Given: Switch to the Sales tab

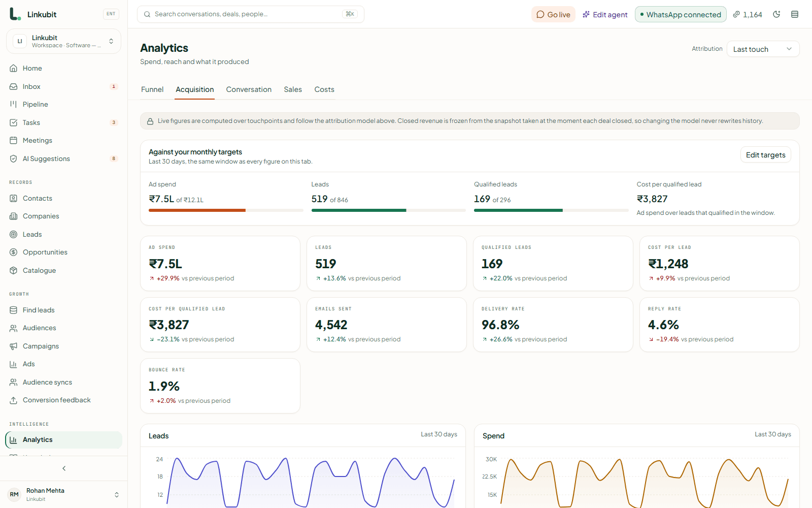Looking at the screenshot, I should (x=293, y=89).
